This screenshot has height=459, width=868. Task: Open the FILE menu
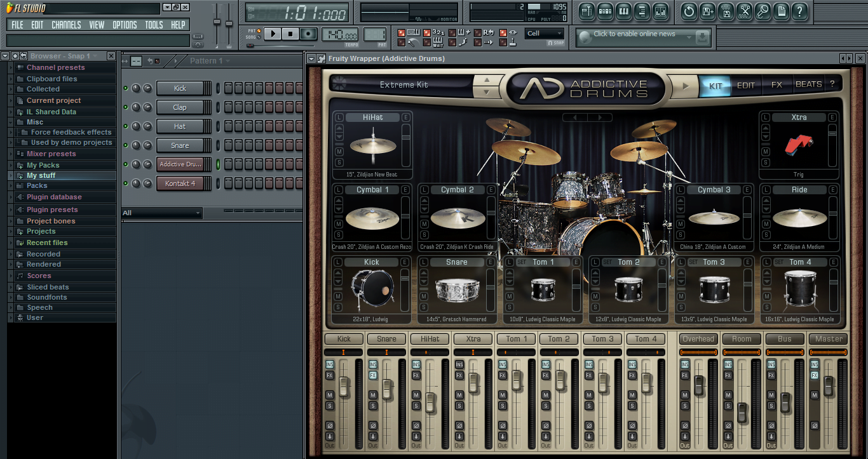[x=17, y=25]
